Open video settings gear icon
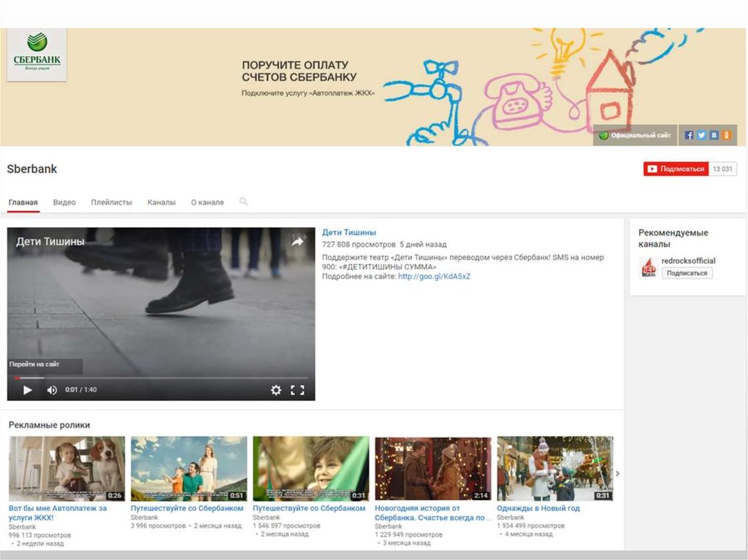Viewport: 748px width, 560px height. pos(276,390)
